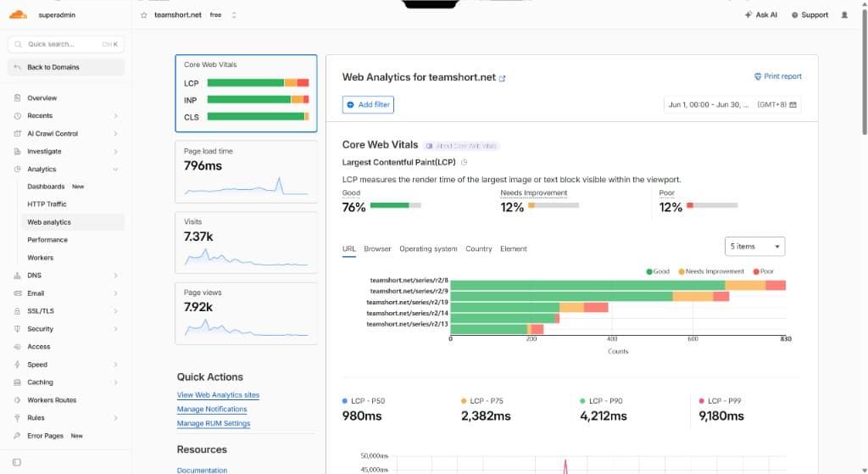The image size is (868, 474).
Task: Click the Security shield icon
Action: click(17, 329)
